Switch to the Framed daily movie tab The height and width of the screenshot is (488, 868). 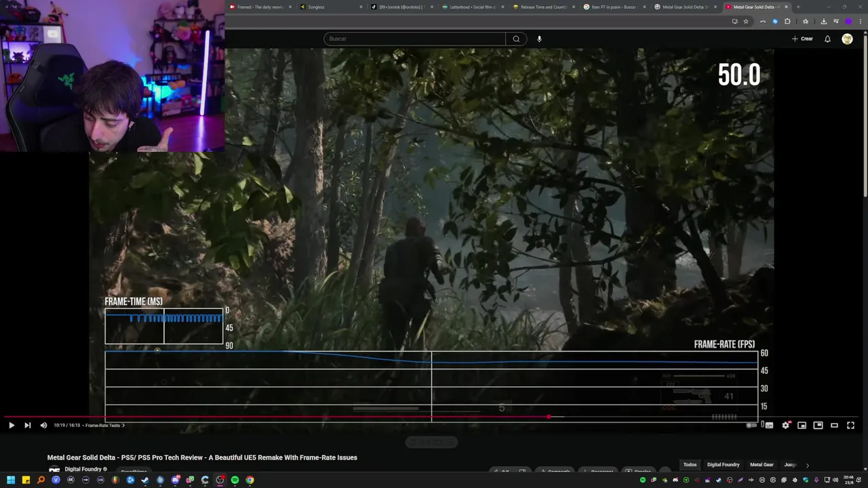click(261, 7)
